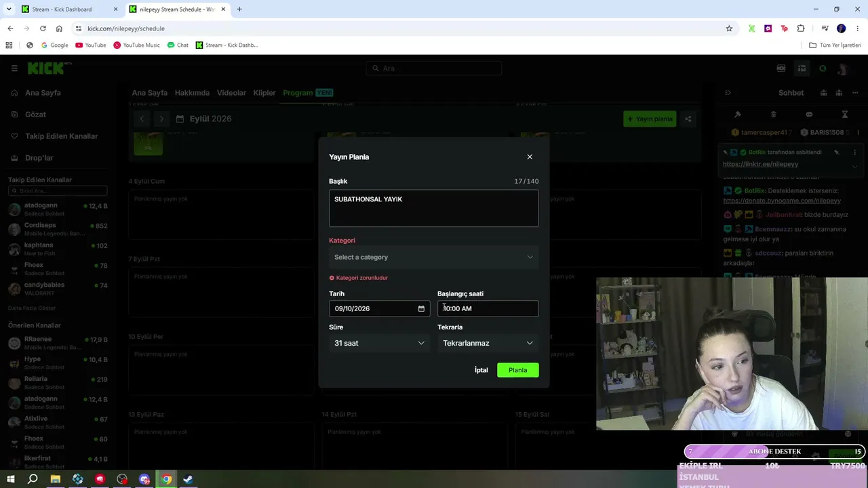Open Takip Edilen Kanallar in the sidebar navigation
The height and width of the screenshot is (488, 868).
click(62, 136)
